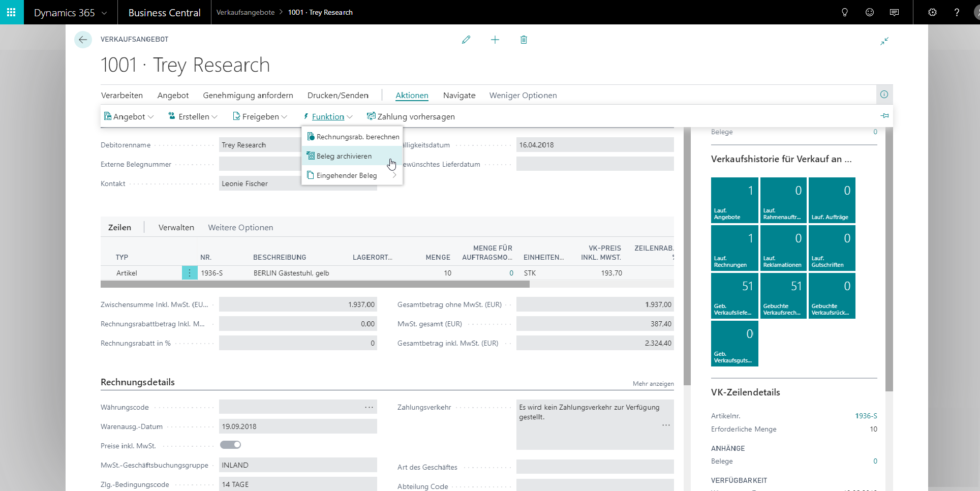
Task: Open the Verwalten lines menu
Action: click(x=176, y=227)
